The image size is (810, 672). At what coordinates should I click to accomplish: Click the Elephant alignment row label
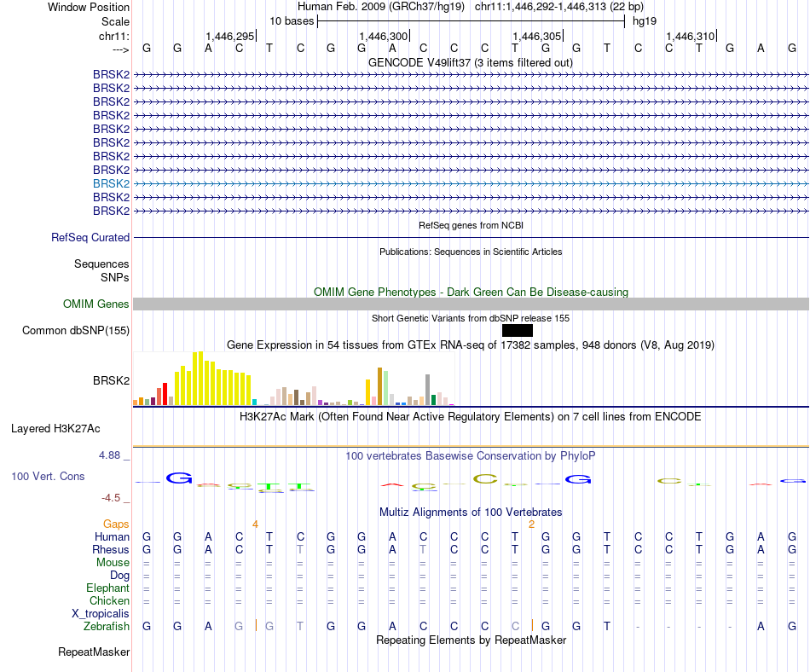[107, 588]
